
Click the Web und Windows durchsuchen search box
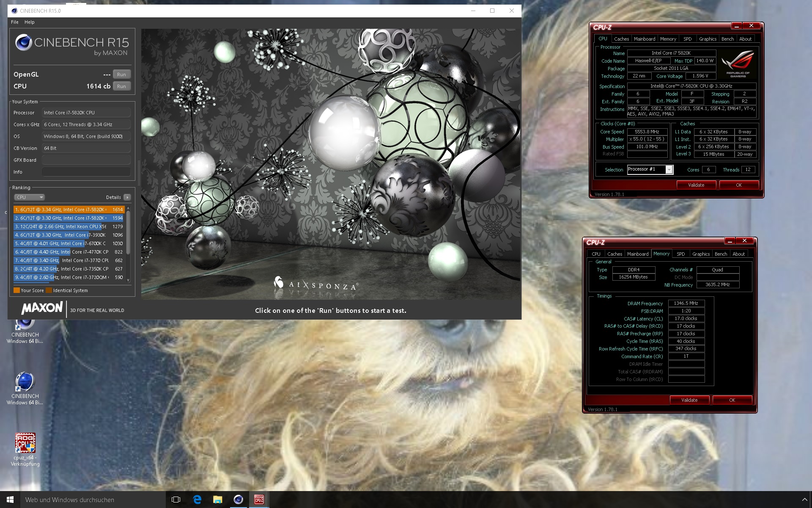click(93, 500)
